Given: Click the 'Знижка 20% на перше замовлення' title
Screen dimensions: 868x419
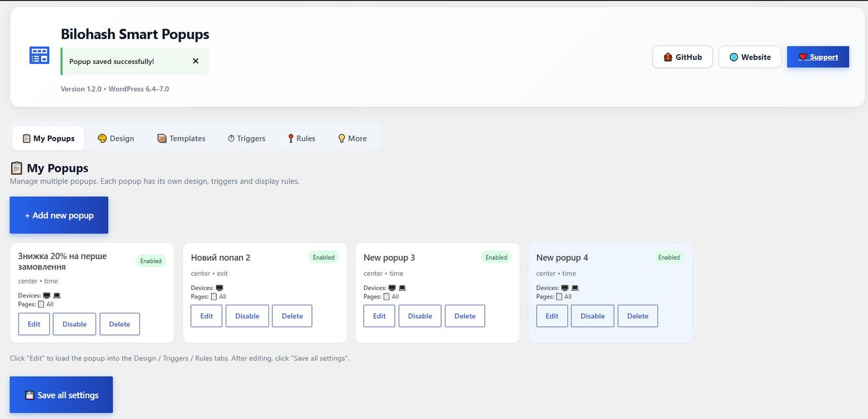Looking at the screenshot, I should tap(62, 261).
